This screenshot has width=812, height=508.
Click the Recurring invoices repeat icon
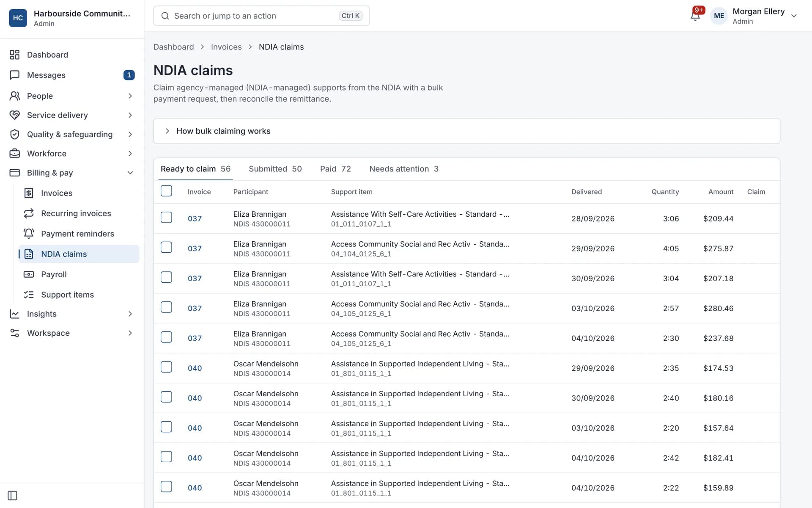(29, 213)
